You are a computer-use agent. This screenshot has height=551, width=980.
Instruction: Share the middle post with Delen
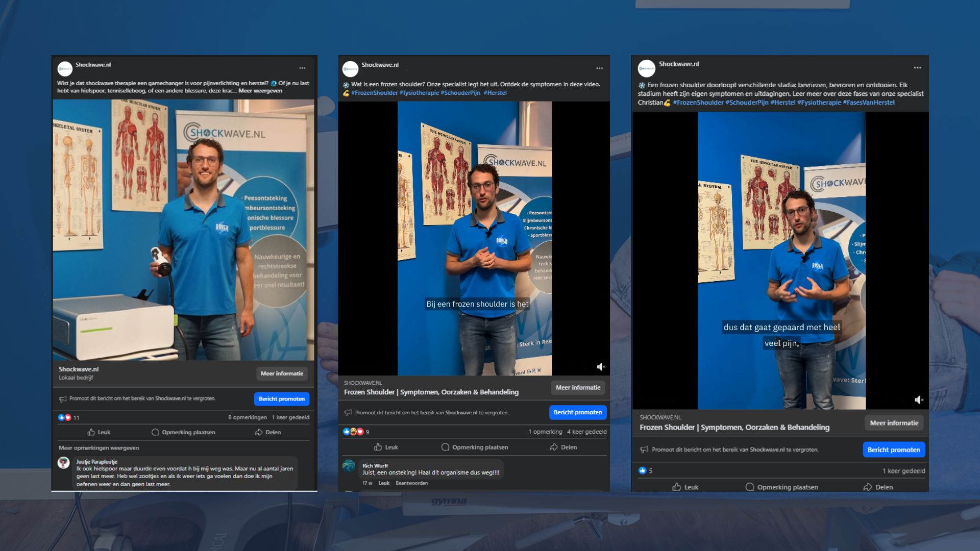coord(563,447)
